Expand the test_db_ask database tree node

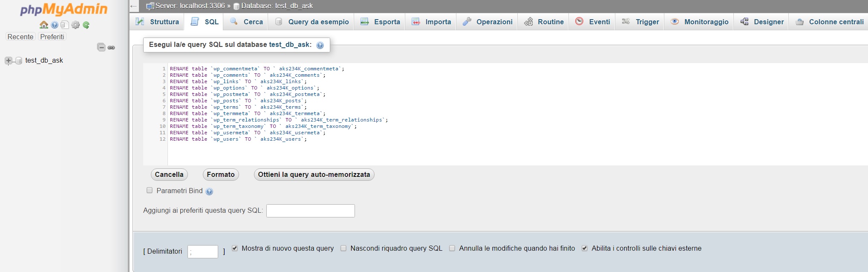point(9,61)
